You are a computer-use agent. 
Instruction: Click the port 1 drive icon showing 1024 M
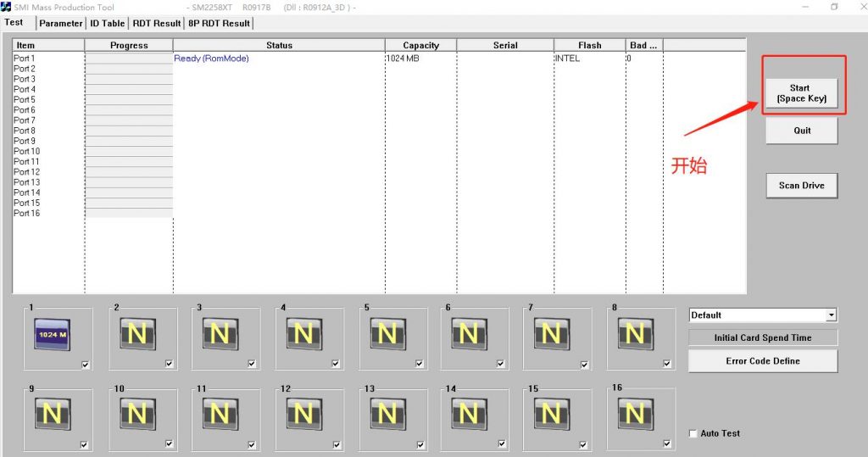pos(53,335)
